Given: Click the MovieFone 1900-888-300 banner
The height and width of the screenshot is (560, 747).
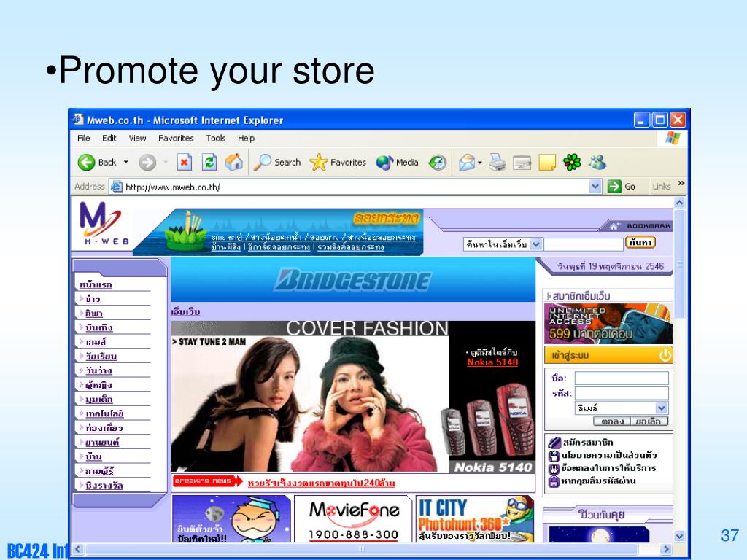Looking at the screenshot, I should pyautogui.click(x=353, y=519).
